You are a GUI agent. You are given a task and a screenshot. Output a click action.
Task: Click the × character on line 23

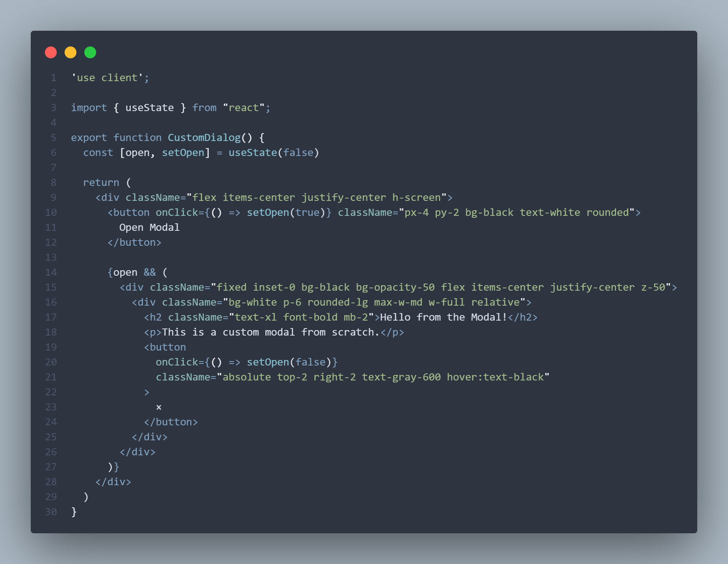tap(159, 407)
